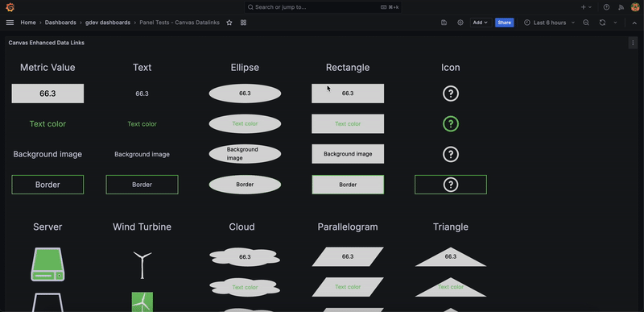This screenshot has height=312, width=644.
Task: Click the ellipse showing 66.3
Action: [x=245, y=94]
